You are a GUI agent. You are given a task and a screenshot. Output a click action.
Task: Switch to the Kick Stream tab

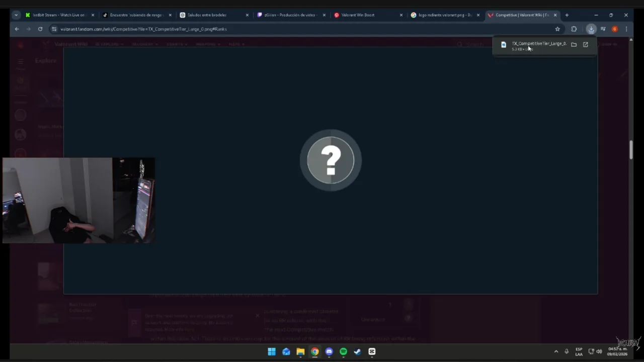[x=59, y=15]
